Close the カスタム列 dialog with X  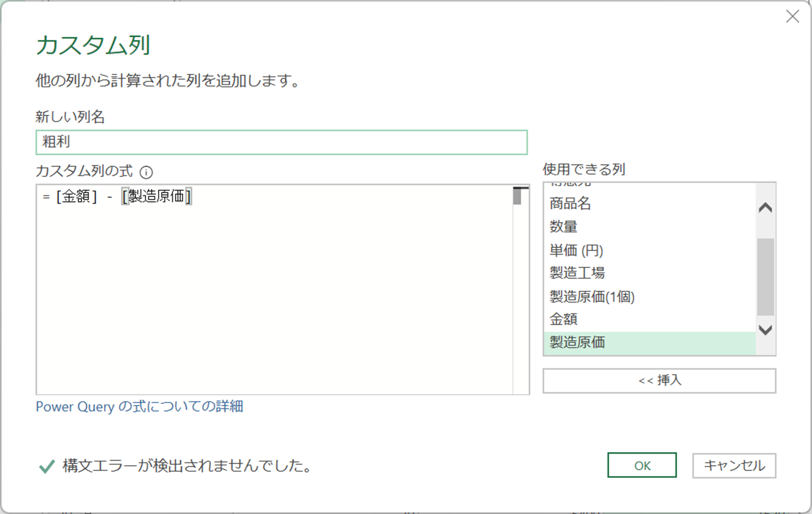[x=792, y=17]
